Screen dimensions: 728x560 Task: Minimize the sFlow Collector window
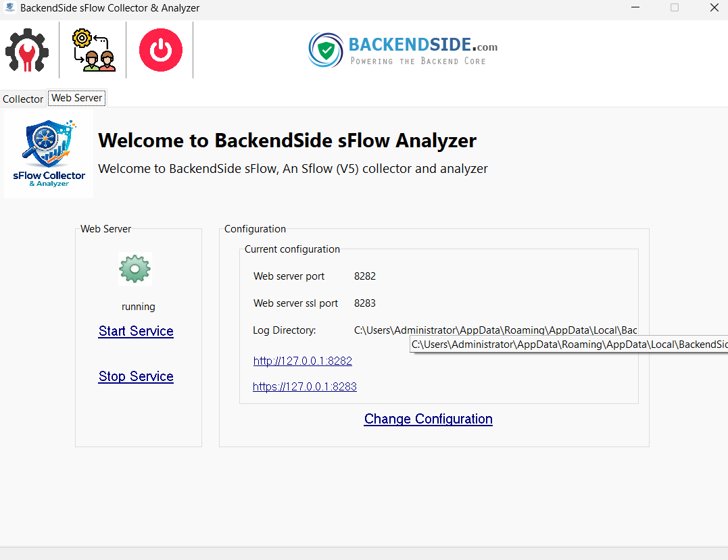tap(635, 8)
